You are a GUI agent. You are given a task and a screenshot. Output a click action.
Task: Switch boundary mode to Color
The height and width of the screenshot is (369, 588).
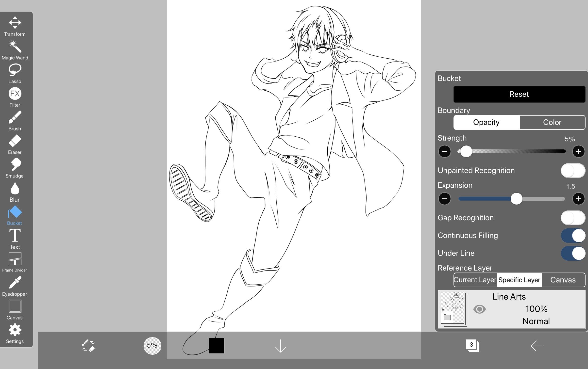552,122
